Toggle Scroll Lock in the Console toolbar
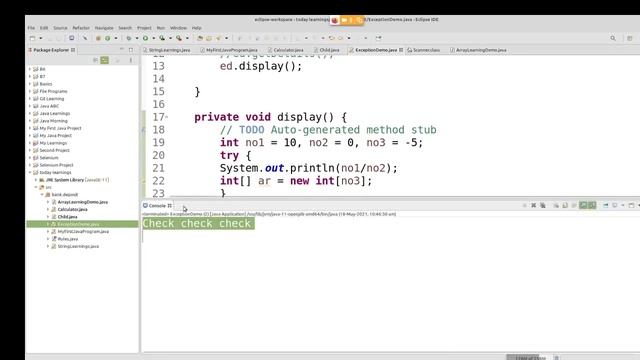The width and height of the screenshot is (640, 360). coord(565,205)
